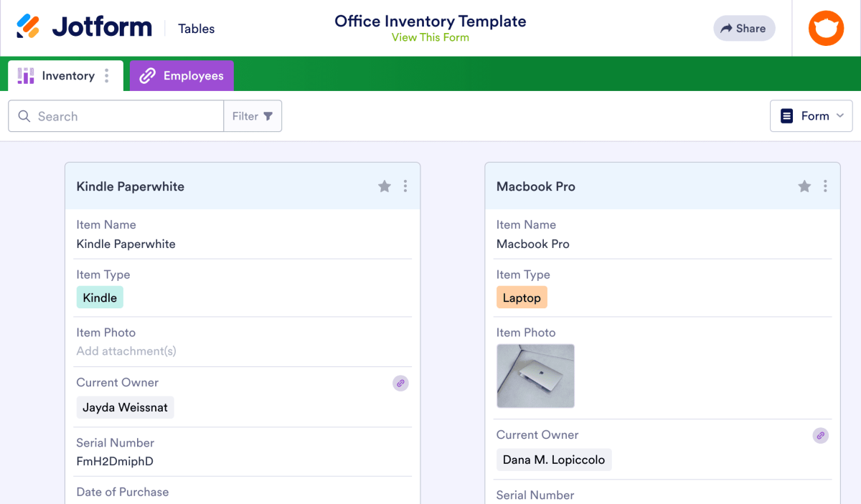Screen dimensions: 861x504
Task: Click the chain icon beside Jayda Weissnat's owner field
Action: [x=400, y=383]
